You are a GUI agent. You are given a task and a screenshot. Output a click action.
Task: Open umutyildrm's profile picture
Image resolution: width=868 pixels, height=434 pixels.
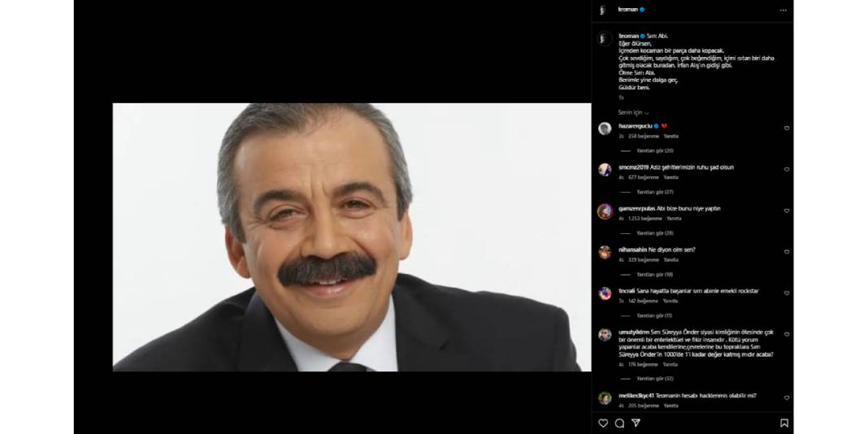pyautogui.click(x=605, y=335)
